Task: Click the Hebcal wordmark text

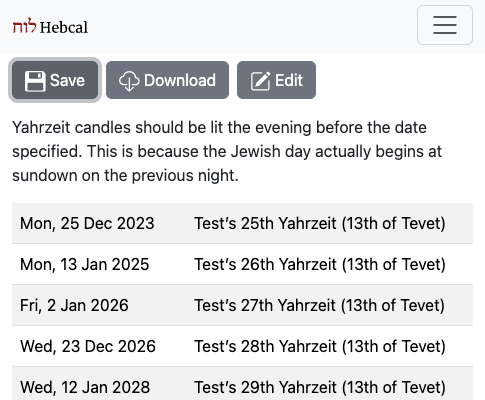Action: point(64,27)
